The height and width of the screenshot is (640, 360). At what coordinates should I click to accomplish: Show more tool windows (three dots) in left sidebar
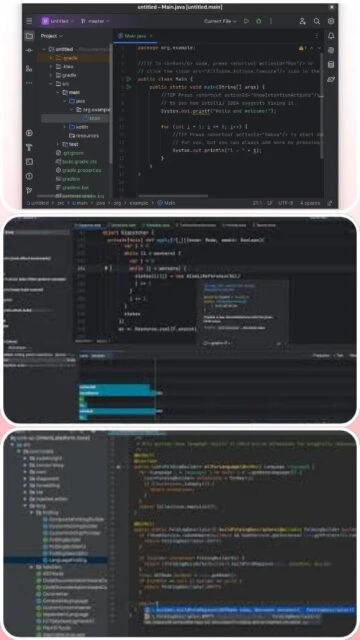(29, 82)
